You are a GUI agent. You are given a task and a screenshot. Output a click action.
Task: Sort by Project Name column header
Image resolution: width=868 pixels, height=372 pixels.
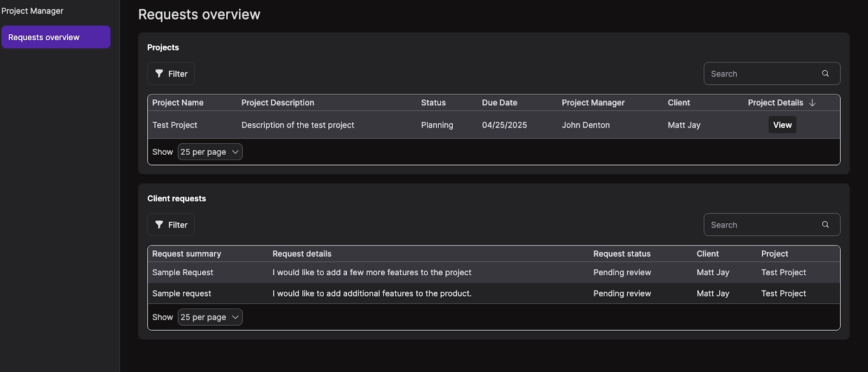coord(178,103)
